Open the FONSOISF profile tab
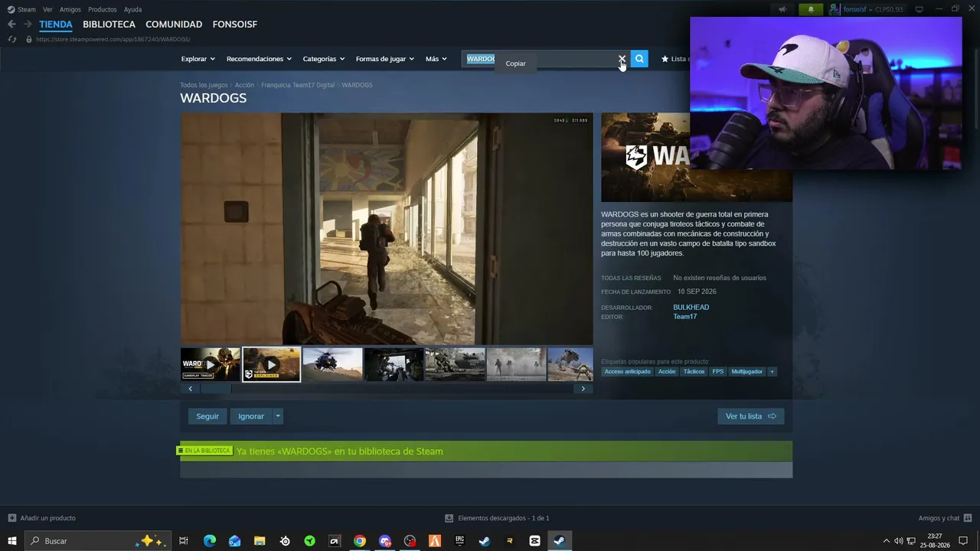Image resolution: width=980 pixels, height=551 pixels. (x=235, y=24)
